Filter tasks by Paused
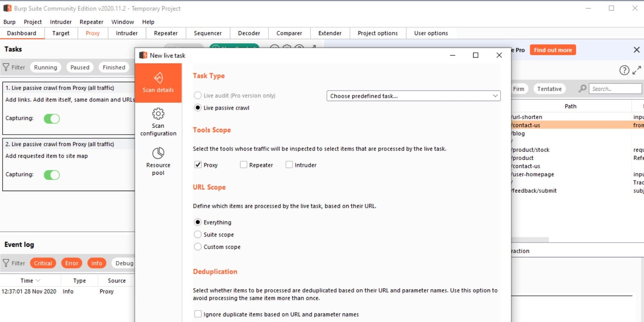The width and height of the screenshot is (644, 322). [x=80, y=67]
